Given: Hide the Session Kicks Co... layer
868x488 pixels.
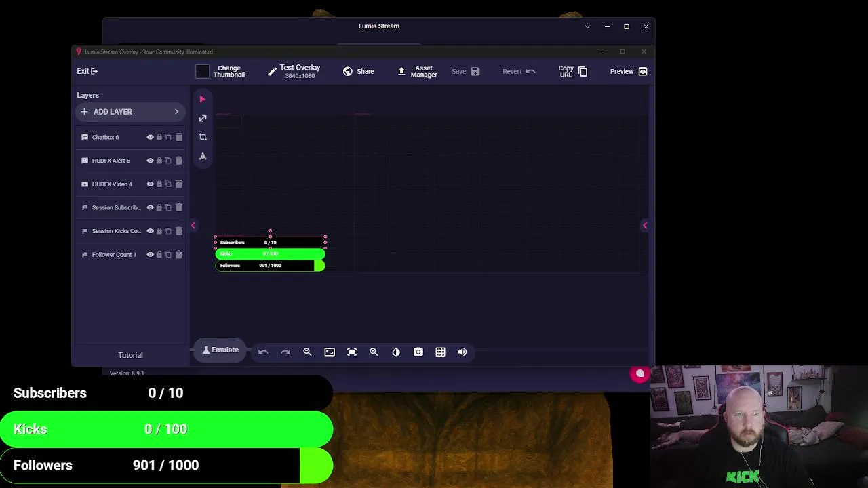Looking at the screenshot, I should 150,231.
